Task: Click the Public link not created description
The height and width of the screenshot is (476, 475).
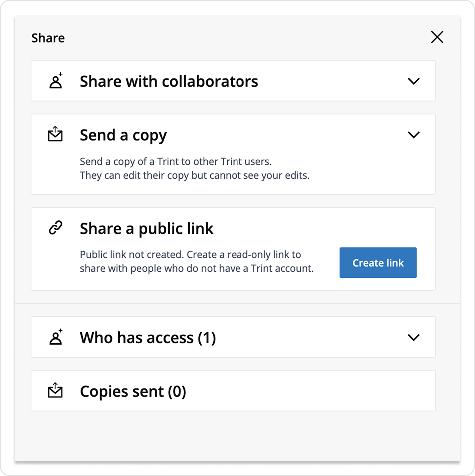Action: click(197, 261)
